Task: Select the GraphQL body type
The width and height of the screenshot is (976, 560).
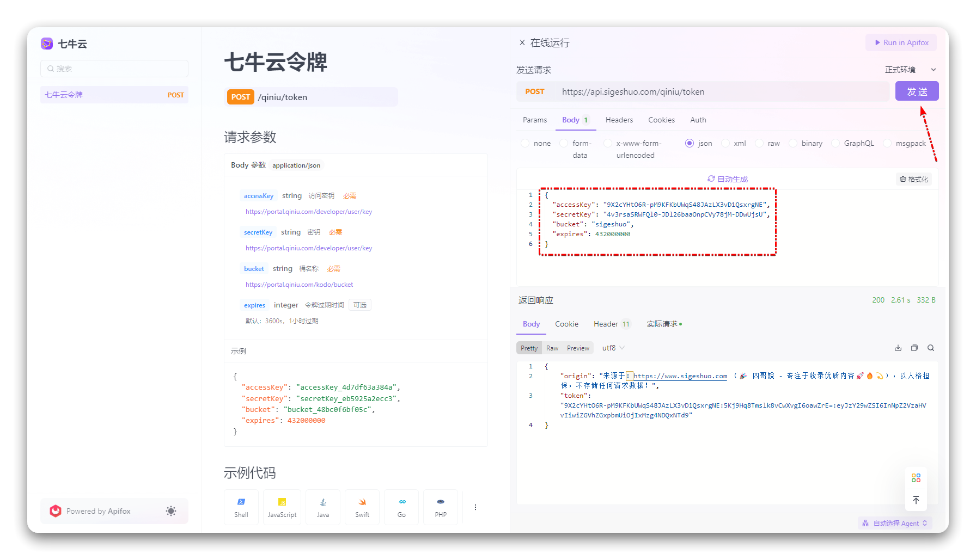Action: click(835, 143)
